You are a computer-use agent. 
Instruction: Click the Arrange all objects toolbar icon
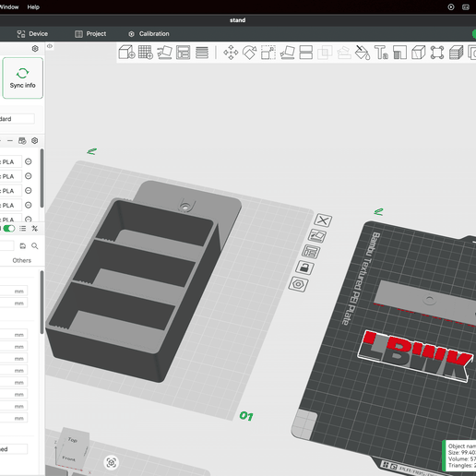(x=183, y=53)
